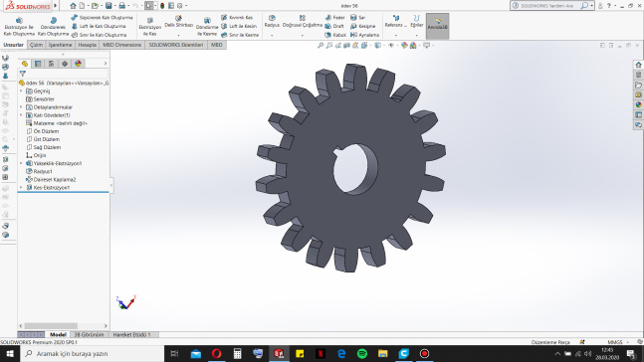Image resolution: width=644 pixels, height=362 pixels.
Task: Switch to the Çizim tab
Action: 36,45
